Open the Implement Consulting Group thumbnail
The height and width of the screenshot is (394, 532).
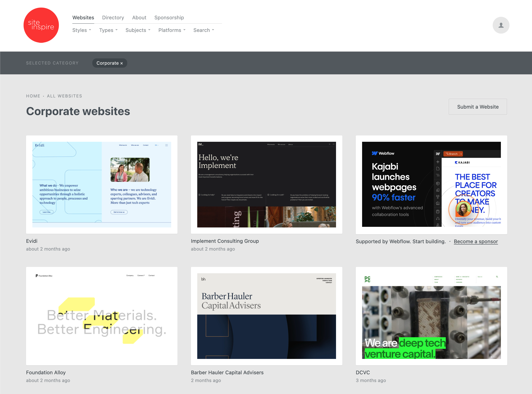(266, 185)
